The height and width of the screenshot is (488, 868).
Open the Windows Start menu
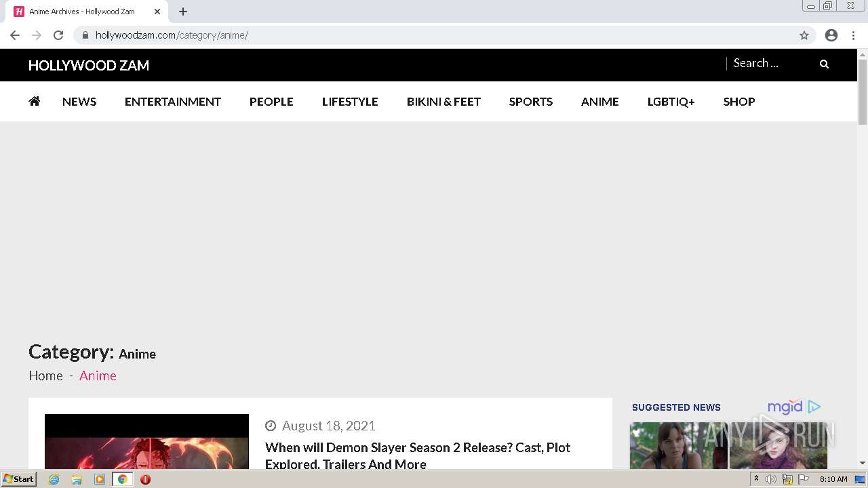tap(18, 479)
